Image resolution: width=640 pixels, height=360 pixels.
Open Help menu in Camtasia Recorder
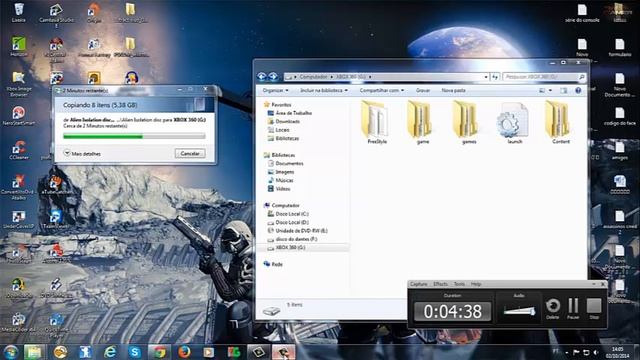pyautogui.click(x=476, y=284)
